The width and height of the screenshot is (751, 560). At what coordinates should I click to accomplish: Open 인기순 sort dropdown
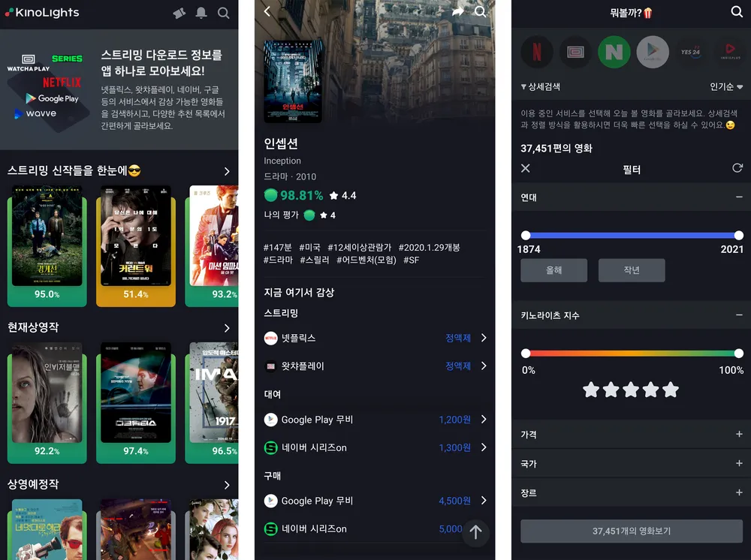(x=726, y=86)
